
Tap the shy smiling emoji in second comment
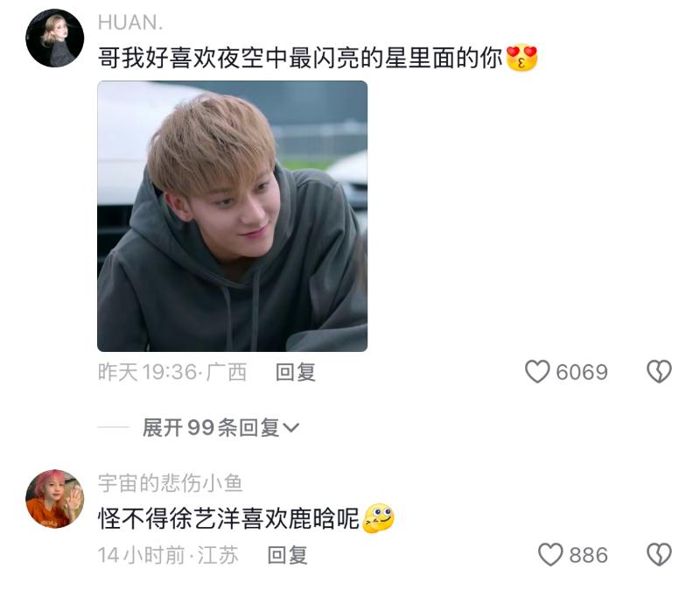(379, 518)
